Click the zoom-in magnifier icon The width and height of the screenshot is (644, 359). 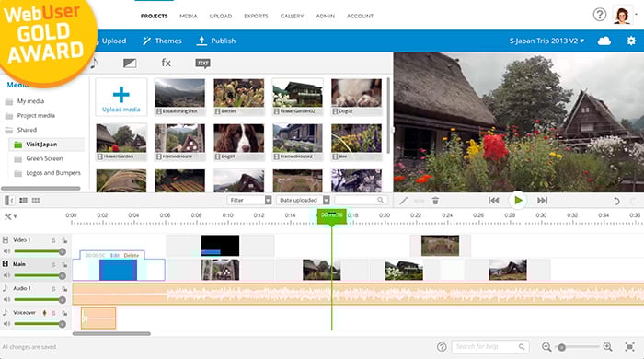pyautogui.click(x=608, y=347)
